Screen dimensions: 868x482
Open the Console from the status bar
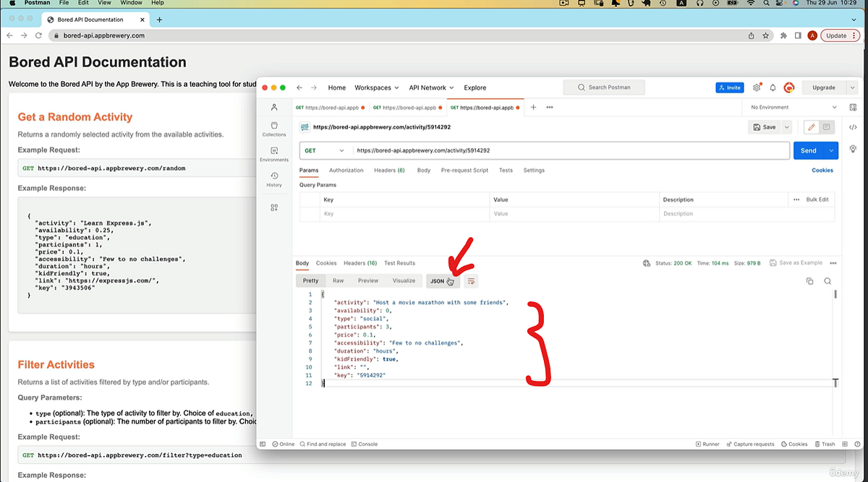[x=365, y=444]
